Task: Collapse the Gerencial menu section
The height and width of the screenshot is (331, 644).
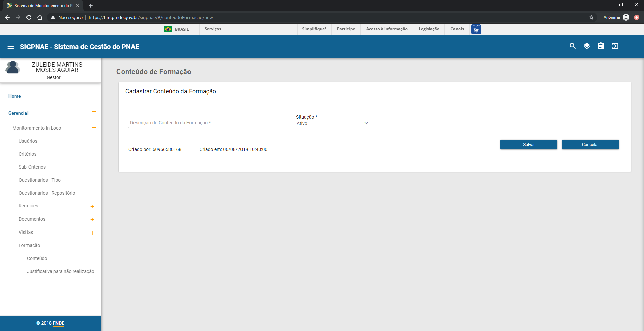Action: (x=94, y=112)
